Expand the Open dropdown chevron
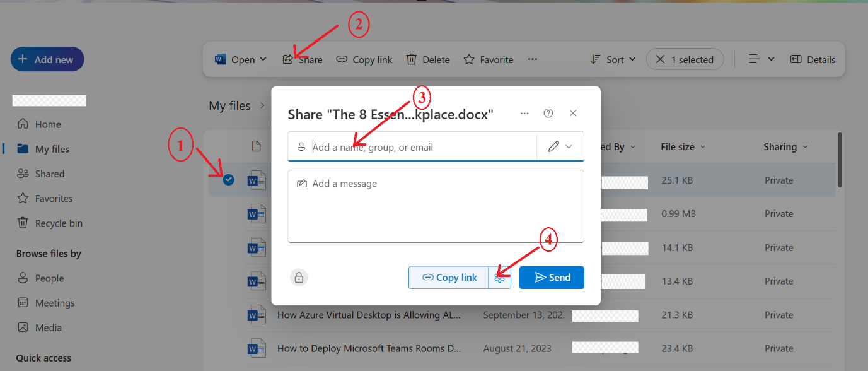 (263, 59)
